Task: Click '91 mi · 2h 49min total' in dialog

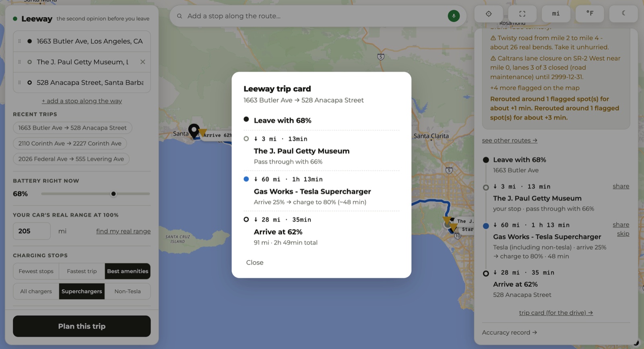Action: click(285, 243)
